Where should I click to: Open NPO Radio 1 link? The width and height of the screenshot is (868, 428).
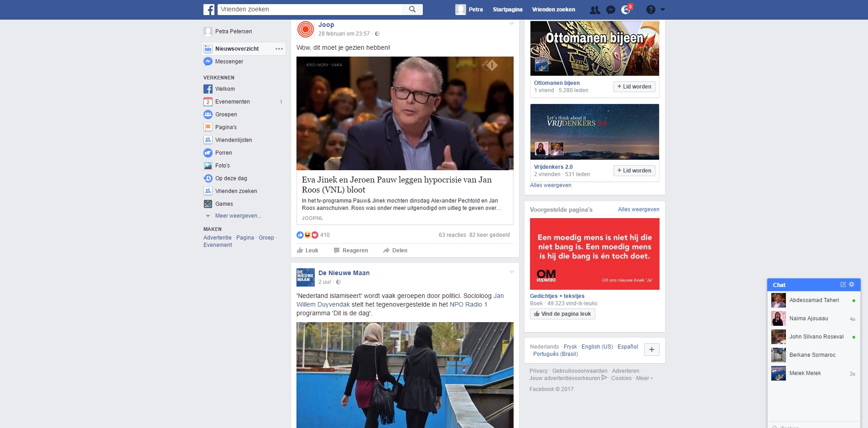click(468, 304)
